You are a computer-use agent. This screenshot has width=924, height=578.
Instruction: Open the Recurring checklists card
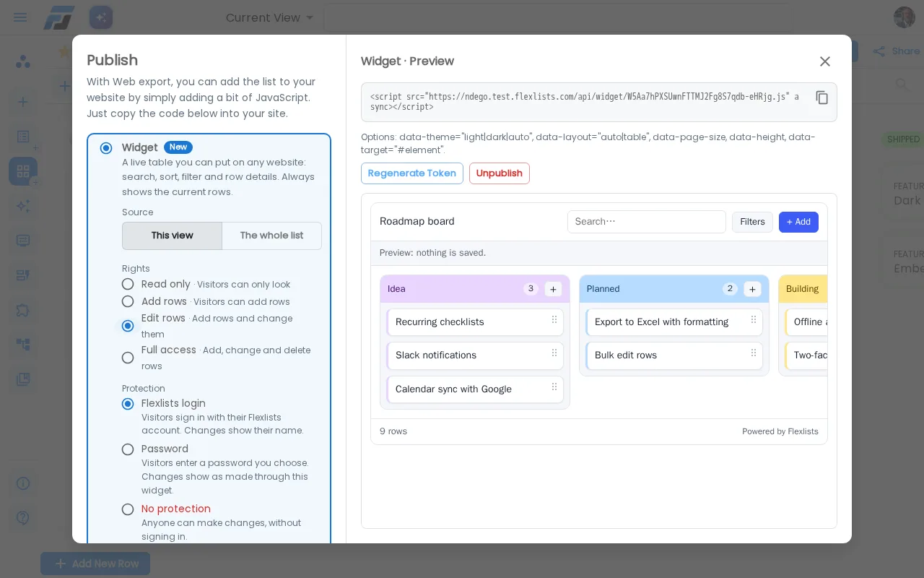(x=475, y=322)
